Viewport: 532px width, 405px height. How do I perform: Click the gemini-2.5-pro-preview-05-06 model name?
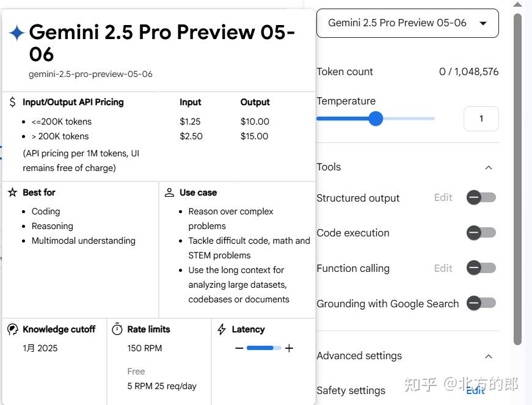point(90,73)
